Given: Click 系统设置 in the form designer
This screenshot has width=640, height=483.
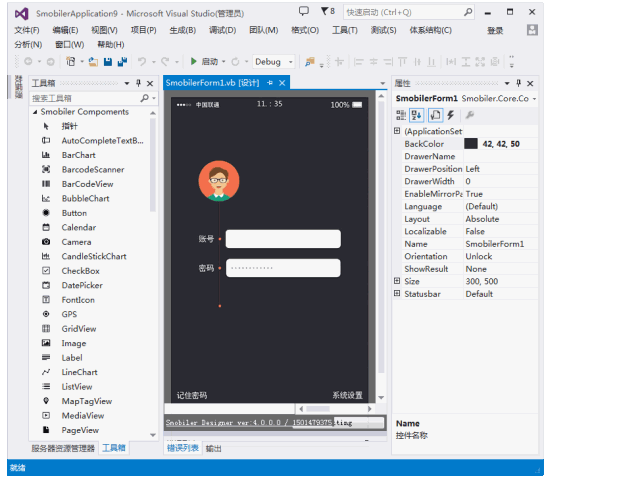Looking at the screenshot, I should click(x=347, y=395).
